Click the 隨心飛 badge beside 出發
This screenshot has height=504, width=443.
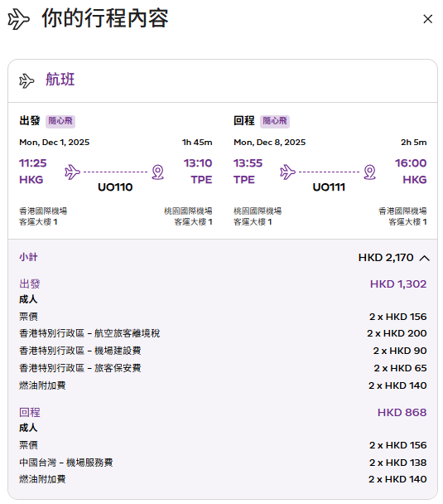(x=60, y=121)
